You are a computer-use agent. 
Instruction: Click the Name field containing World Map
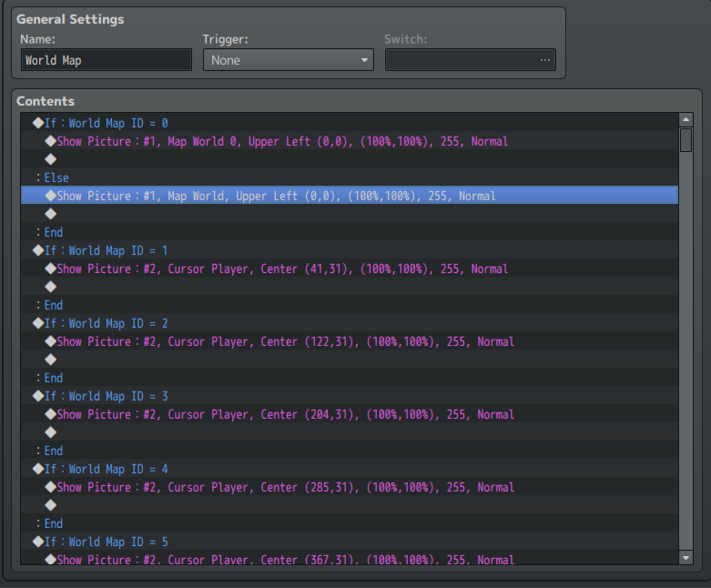106,60
